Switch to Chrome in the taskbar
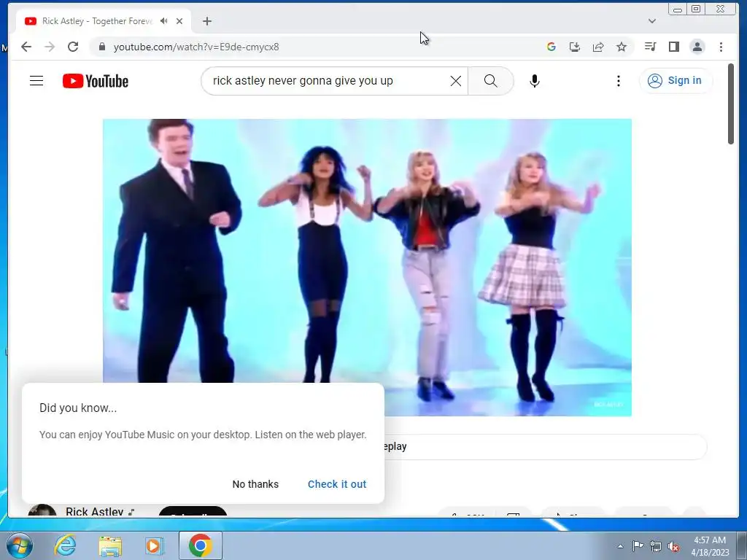Image resolution: width=747 pixels, height=560 pixels. coord(201,545)
